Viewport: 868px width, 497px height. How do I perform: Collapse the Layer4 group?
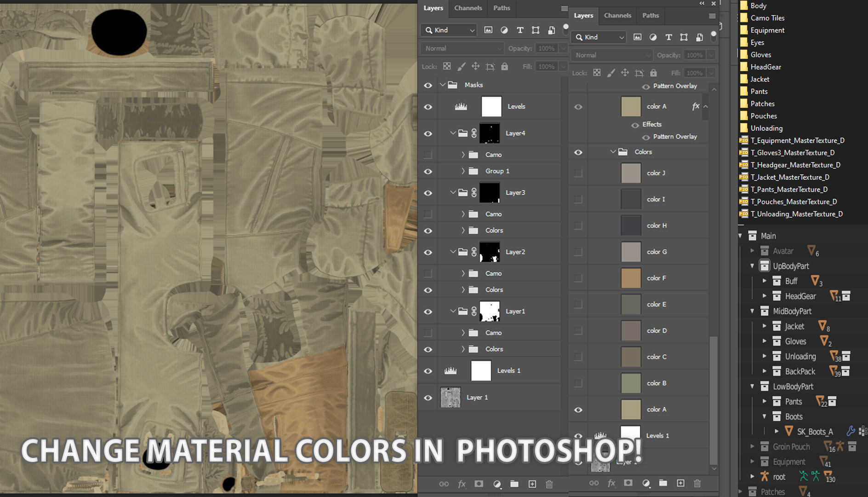tap(453, 133)
